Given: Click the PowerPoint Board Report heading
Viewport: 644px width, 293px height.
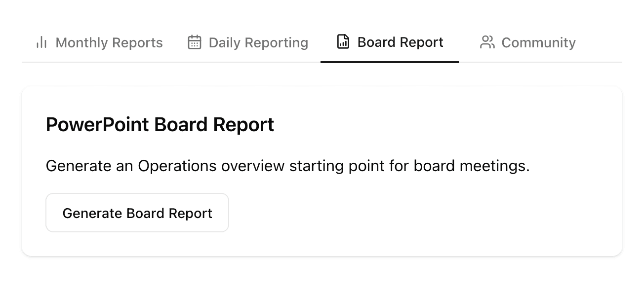Looking at the screenshot, I should coord(160,124).
